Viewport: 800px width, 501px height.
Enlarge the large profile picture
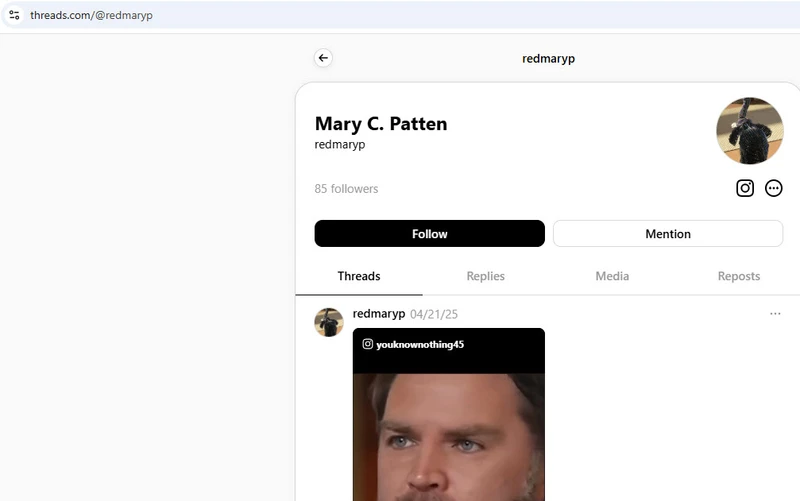[749, 131]
